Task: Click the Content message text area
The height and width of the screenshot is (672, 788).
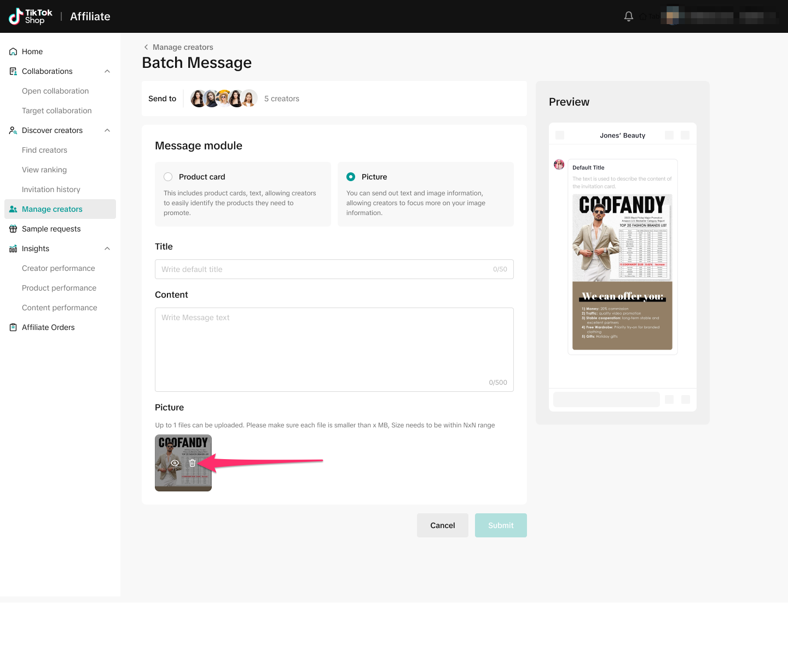Action: click(334, 349)
